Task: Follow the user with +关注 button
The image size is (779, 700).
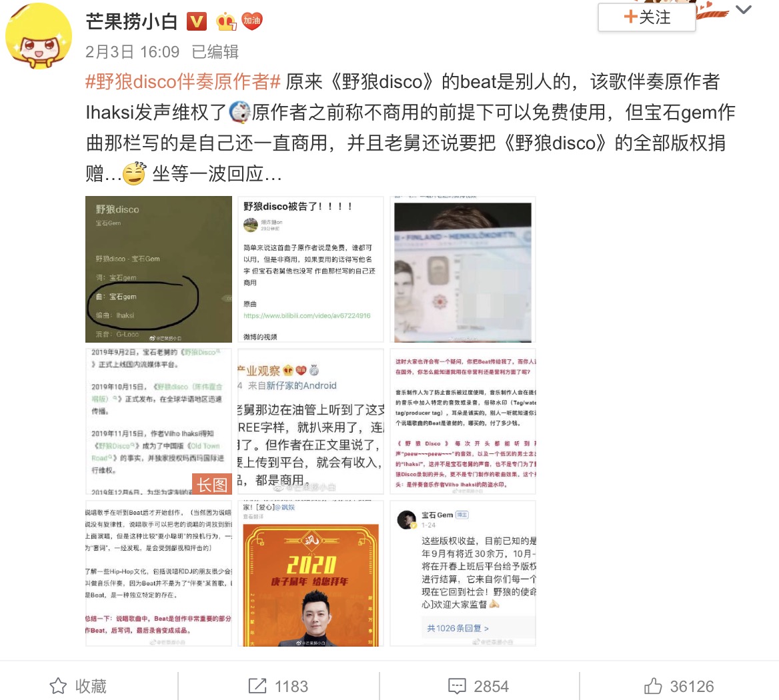Action: [x=647, y=17]
